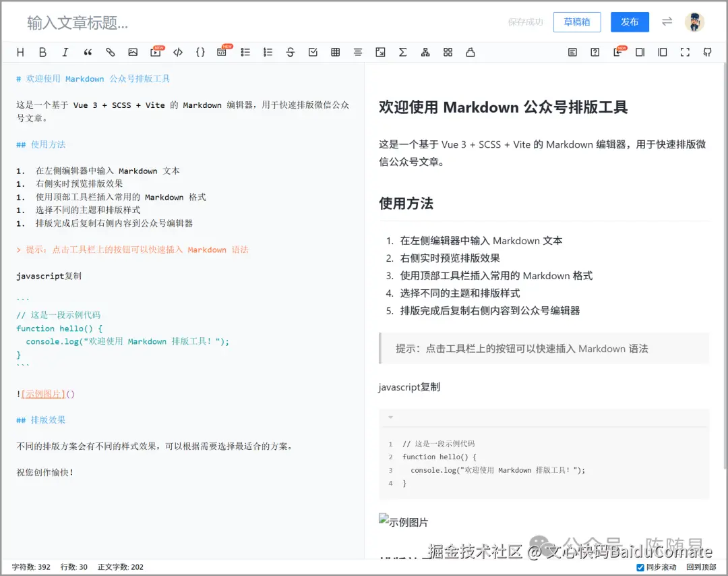
Task: Apply center alignment
Action: (x=358, y=53)
